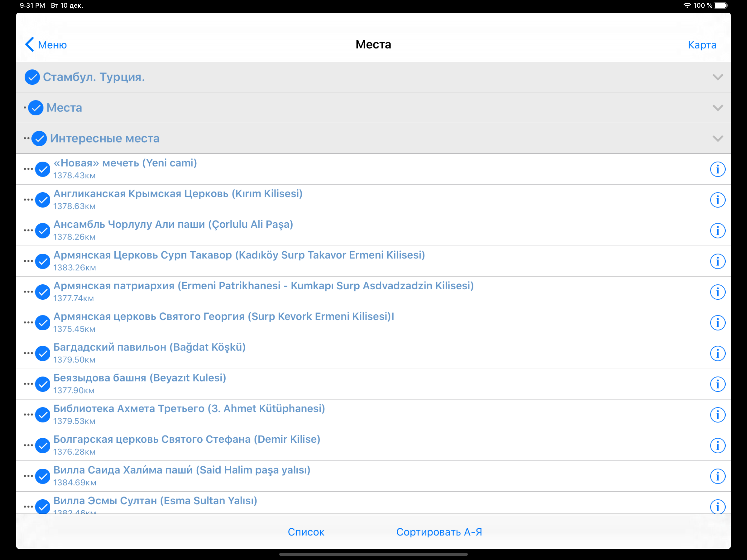Toggle Ансамбль Чорлулу Али паши checkmark

tap(43, 231)
